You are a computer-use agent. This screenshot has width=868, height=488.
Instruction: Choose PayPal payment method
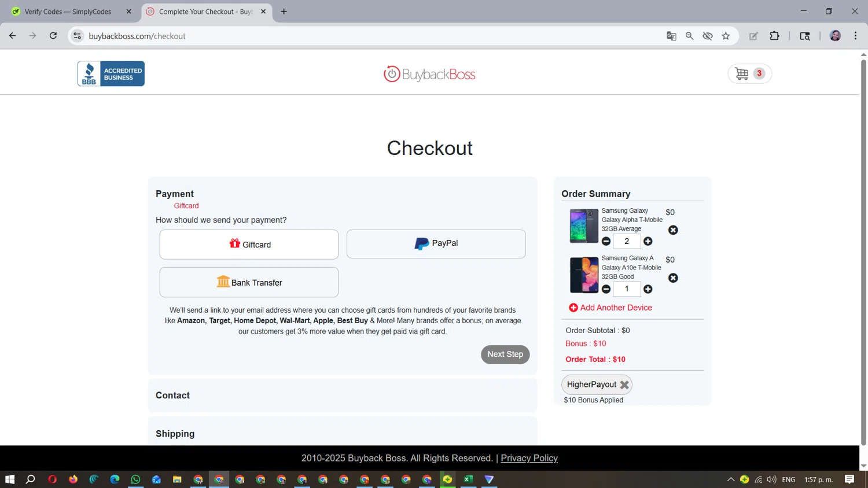point(436,243)
